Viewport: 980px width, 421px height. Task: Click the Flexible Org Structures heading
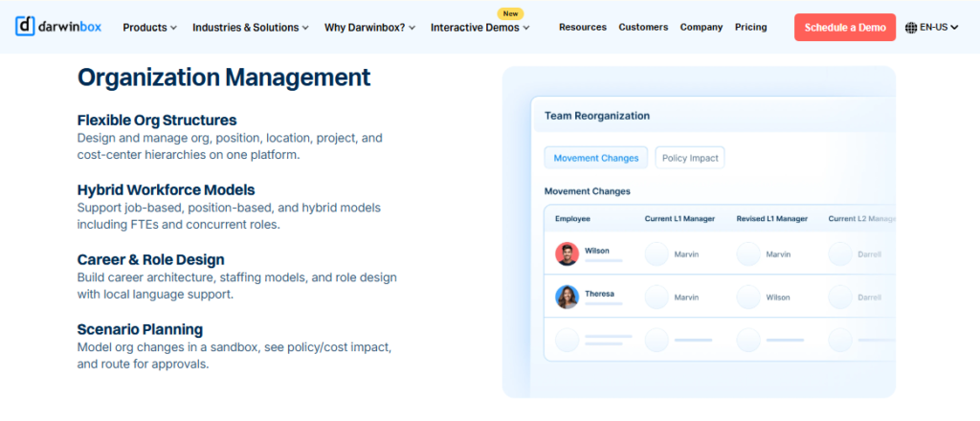tap(157, 120)
